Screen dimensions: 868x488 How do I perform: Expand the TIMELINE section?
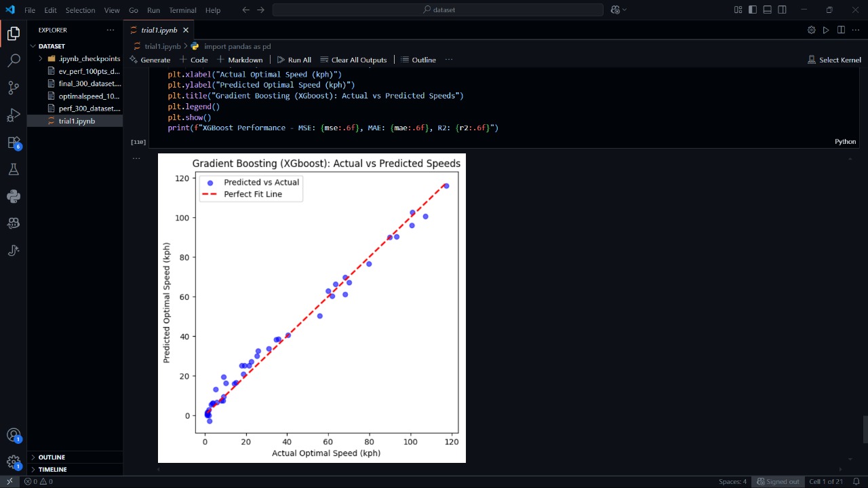click(x=53, y=470)
